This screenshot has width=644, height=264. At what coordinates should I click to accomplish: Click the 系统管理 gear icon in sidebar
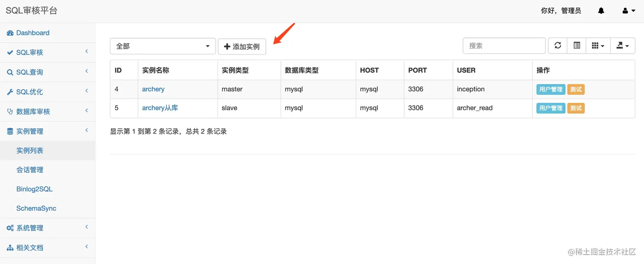pyautogui.click(x=9, y=228)
